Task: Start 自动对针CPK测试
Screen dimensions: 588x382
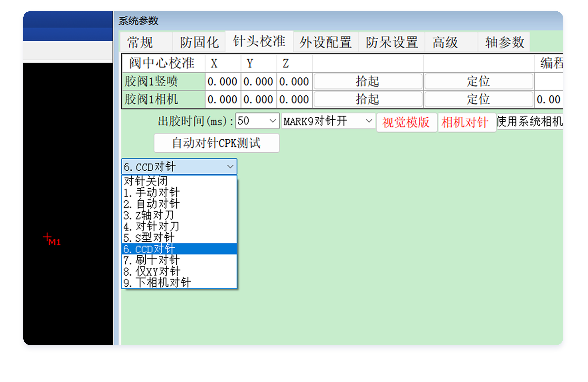Action: 216,143
